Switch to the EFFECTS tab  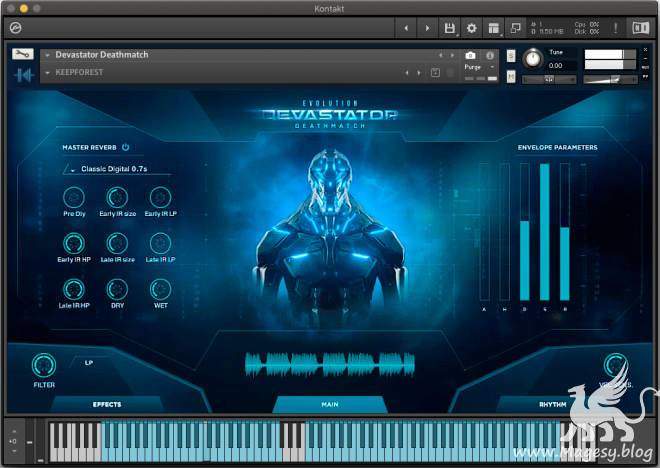pos(107,404)
